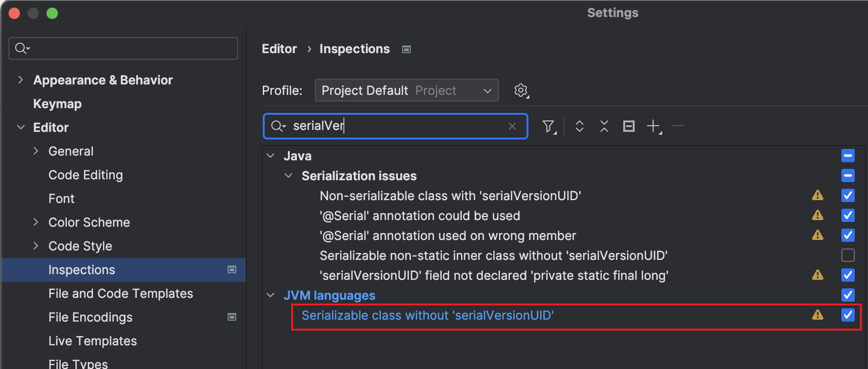Collapse all inspection tree nodes icon
This screenshot has width=868, height=369.
[x=604, y=126]
